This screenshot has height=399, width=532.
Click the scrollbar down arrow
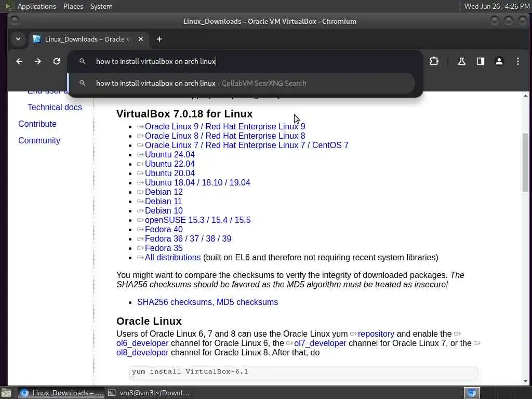[x=525, y=381]
